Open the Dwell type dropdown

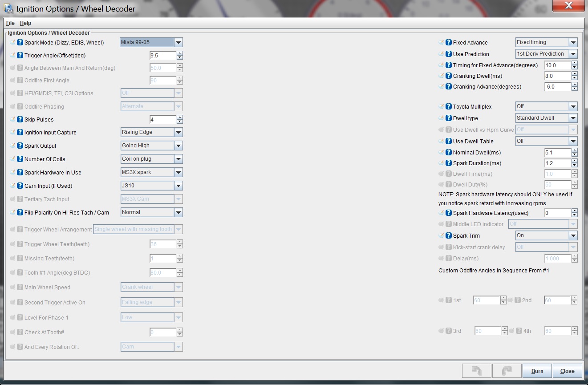tap(547, 118)
